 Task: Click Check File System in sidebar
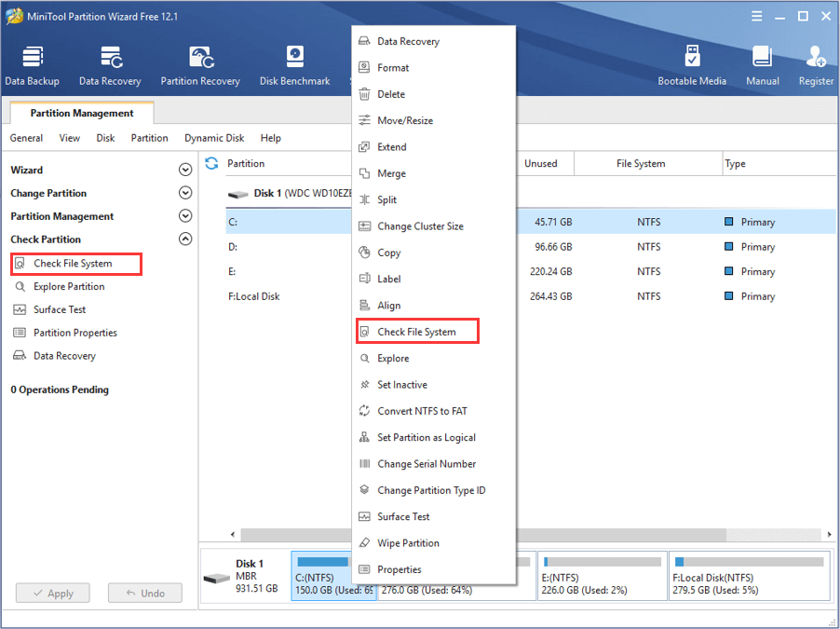coord(76,264)
